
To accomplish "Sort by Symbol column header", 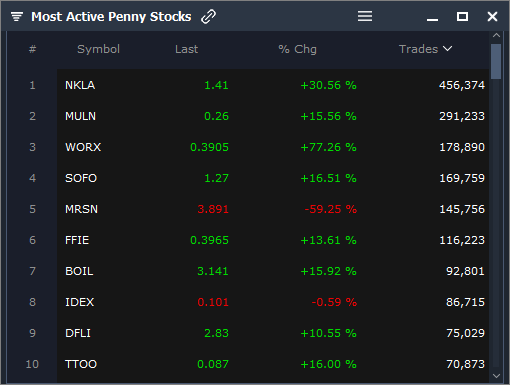I will (98, 49).
